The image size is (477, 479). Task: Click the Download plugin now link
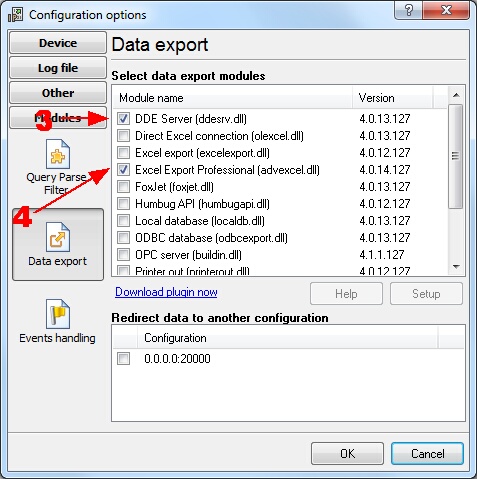pos(166,292)
